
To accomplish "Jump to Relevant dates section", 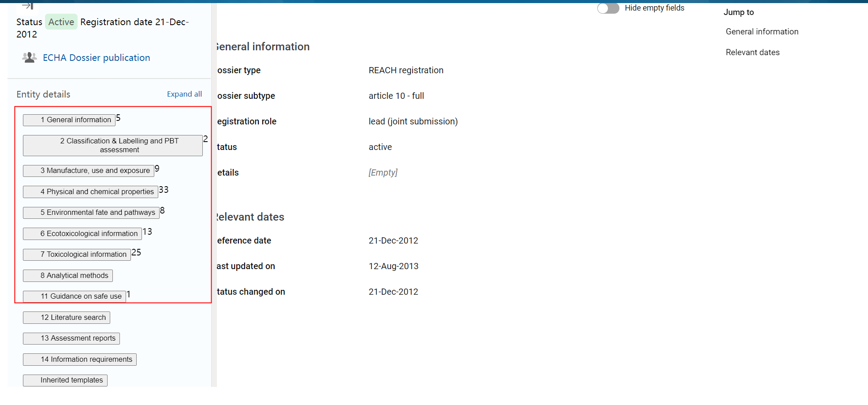I will point(753,52).
